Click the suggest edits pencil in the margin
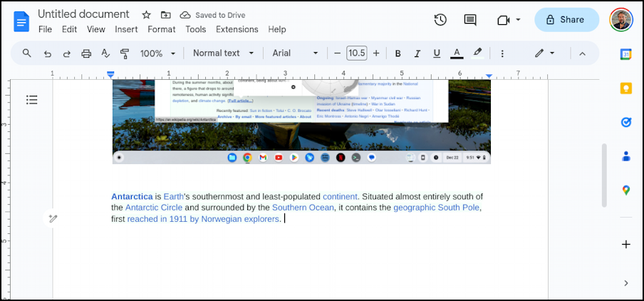The width and height of the screenshot is (644, 301). 53,218
